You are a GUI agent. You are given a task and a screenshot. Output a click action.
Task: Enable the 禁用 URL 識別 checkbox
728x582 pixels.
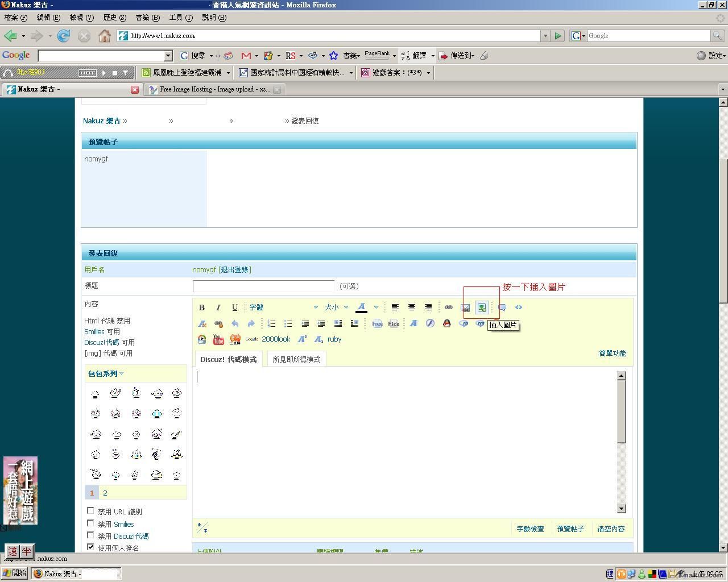90,511
